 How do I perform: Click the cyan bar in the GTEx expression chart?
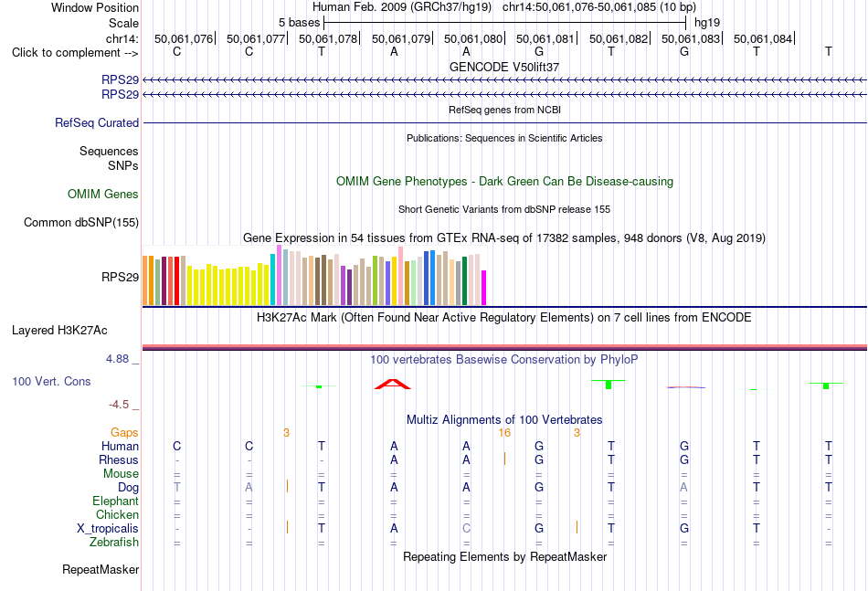[273, 280]
